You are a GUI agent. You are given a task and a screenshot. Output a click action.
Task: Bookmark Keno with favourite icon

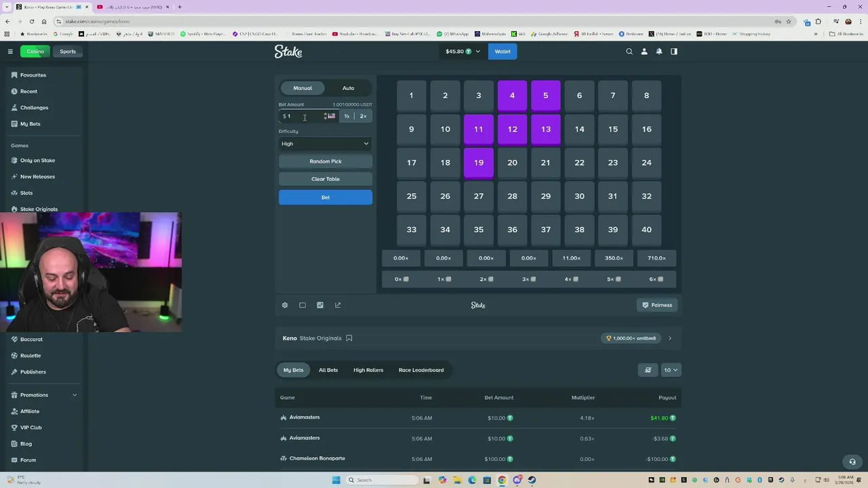349,338
